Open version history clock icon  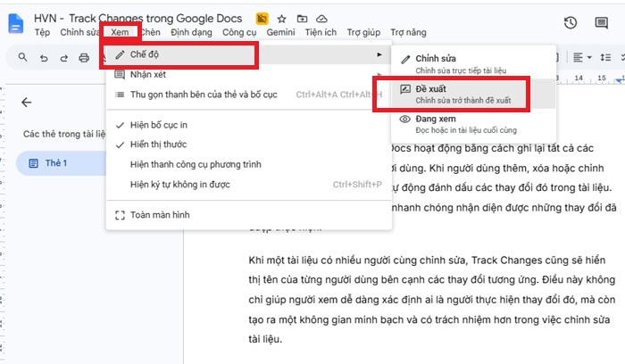pyautogui.click(x=571, y=22)
